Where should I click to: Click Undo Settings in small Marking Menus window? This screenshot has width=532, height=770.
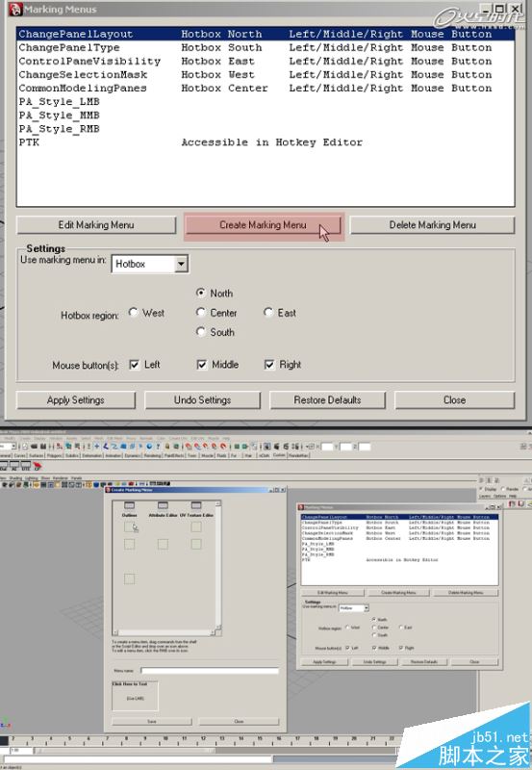pos(374,662)
